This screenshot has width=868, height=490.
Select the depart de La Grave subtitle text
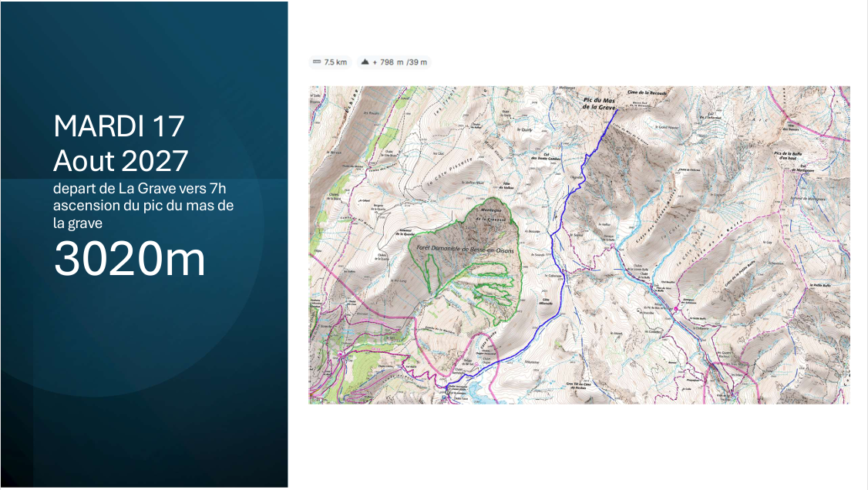tap(143, 206)
